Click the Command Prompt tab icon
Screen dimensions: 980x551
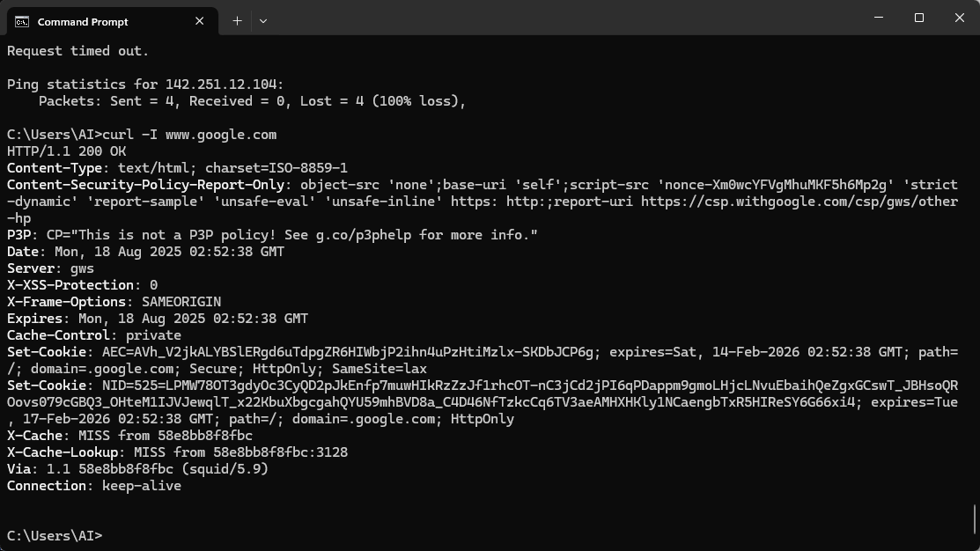point(22,22)
